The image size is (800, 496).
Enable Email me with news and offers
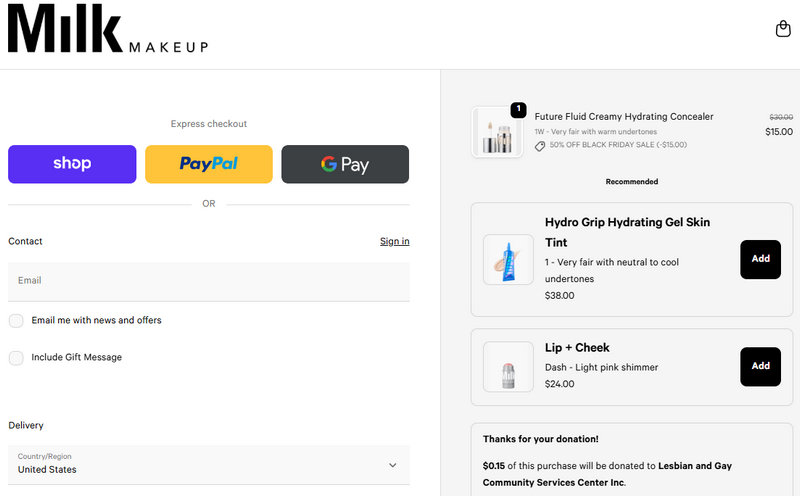pyautogui.click(x=16, y=321)
